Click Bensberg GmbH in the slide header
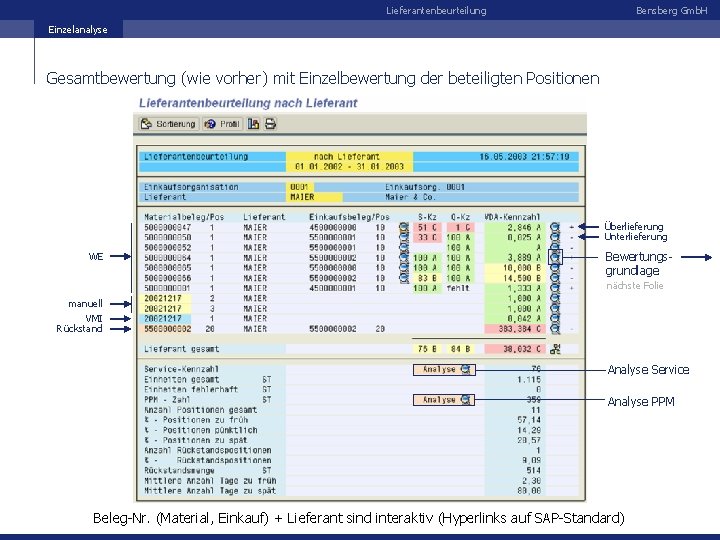The height and width of the screenshot is (540, 720). [672, 11]
